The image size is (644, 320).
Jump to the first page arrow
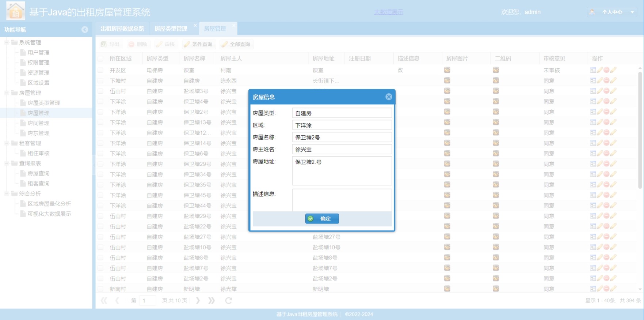point(104,301)
